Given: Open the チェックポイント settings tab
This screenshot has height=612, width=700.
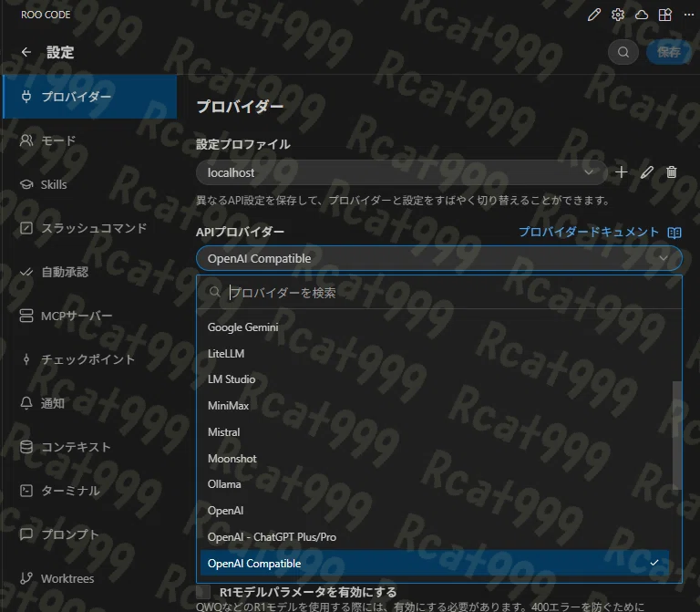Looking at the screenshot, I should [x=89, y=359].
